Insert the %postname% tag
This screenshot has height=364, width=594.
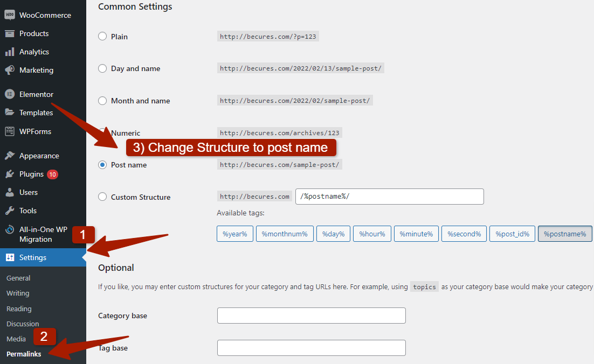tap(565, 234)
